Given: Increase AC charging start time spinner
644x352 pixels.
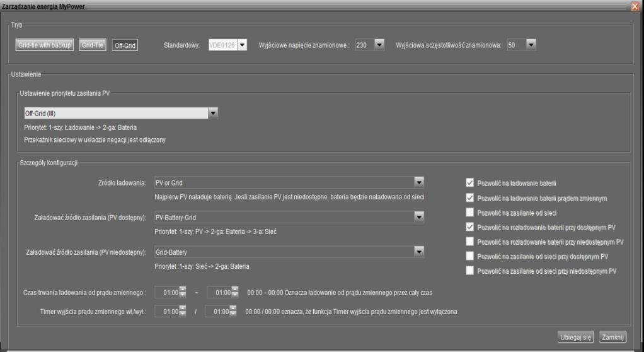Looking at the screenshot, I should [x=183, y=290].
